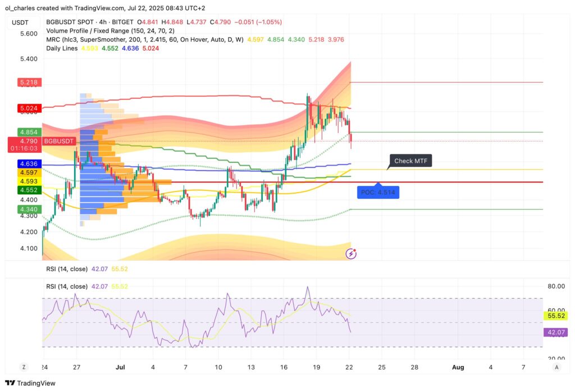Image resolution: width=575 pixels, height=392 pixels.
Task: Click the Z timezone button on the time axis
Action: coord(24,366)
